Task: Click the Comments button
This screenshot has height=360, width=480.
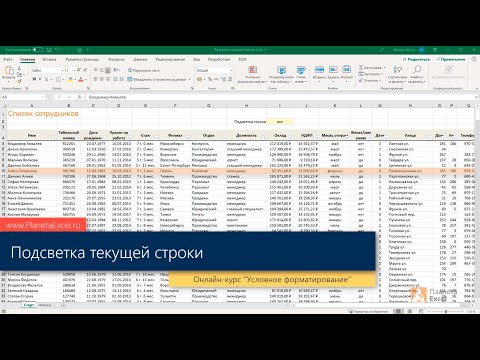Action: tap(451, 59)
